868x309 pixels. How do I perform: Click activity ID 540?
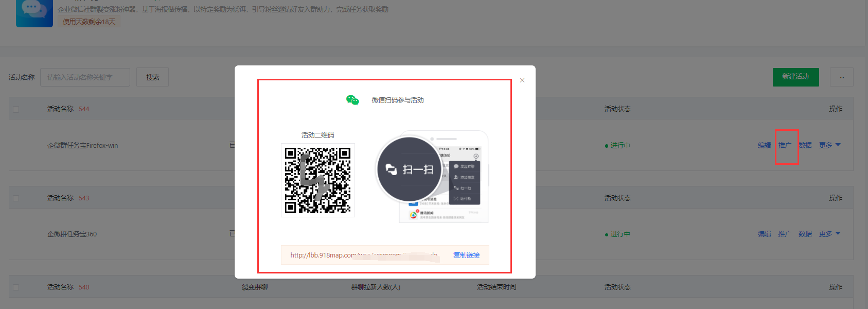coord(84,287)
